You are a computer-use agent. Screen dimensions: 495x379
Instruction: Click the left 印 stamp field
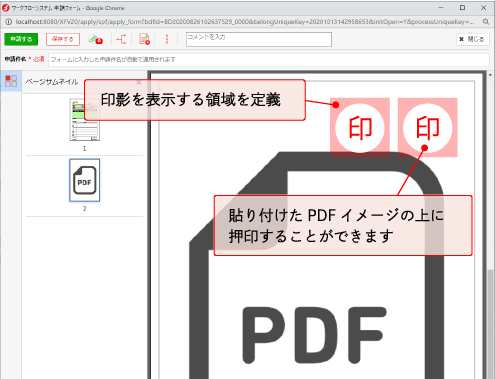click(x=360, y=127)
